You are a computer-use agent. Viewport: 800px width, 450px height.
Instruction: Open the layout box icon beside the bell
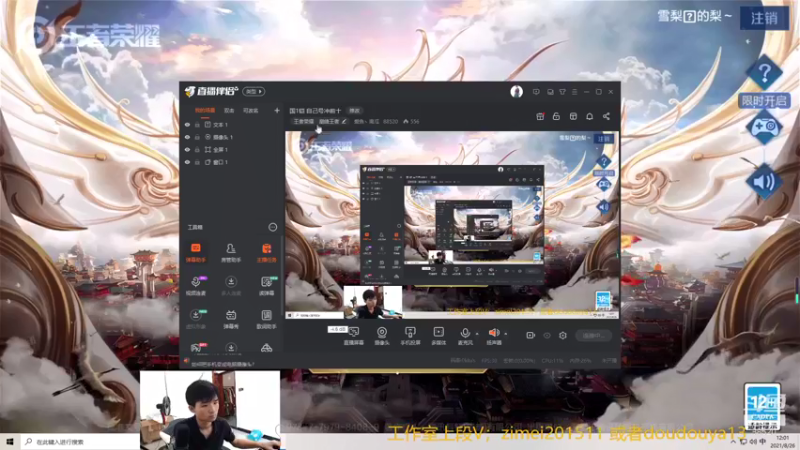[x=573, y=116]
